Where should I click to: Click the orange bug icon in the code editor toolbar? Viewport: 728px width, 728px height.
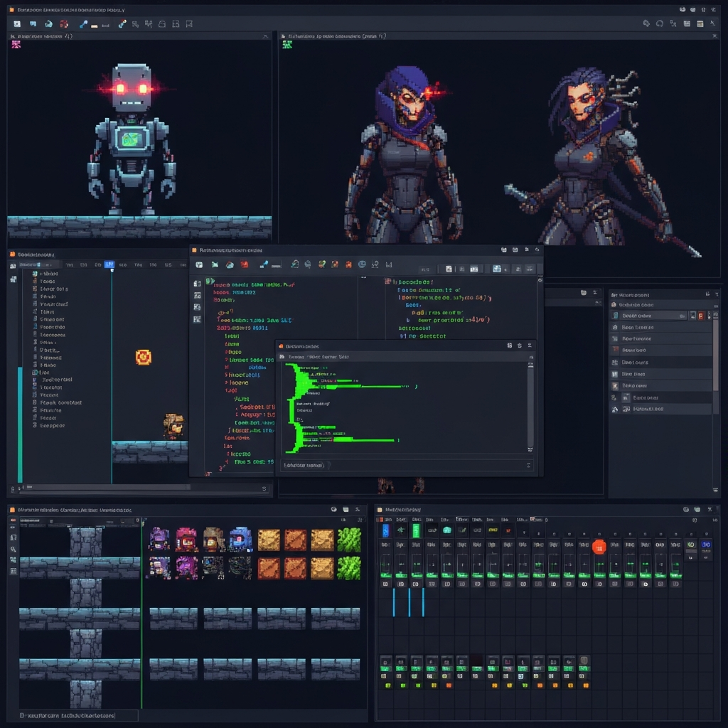(x=348, y=264)
